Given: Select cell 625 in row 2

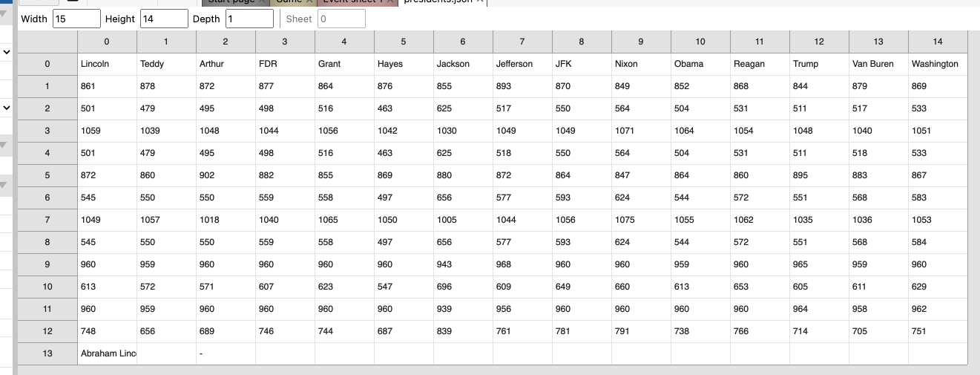Looking at the screenshot, I should 463,108.
